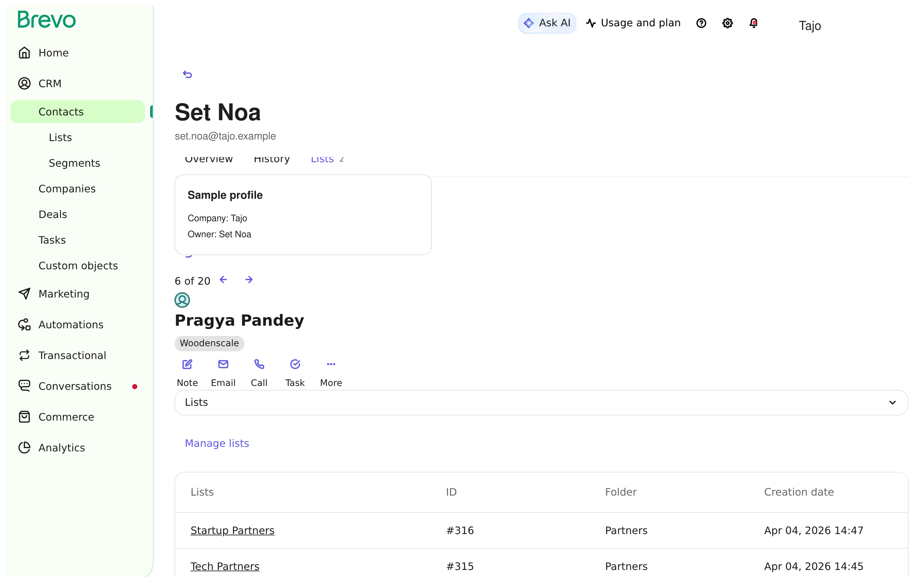Screen dimensions: 924x577
Task: Open the More actions ellipsis
Action: tap(331, 364)
